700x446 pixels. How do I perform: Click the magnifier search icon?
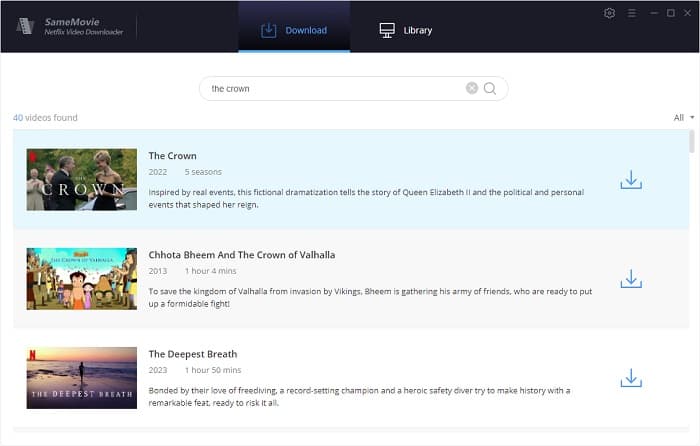490,88
